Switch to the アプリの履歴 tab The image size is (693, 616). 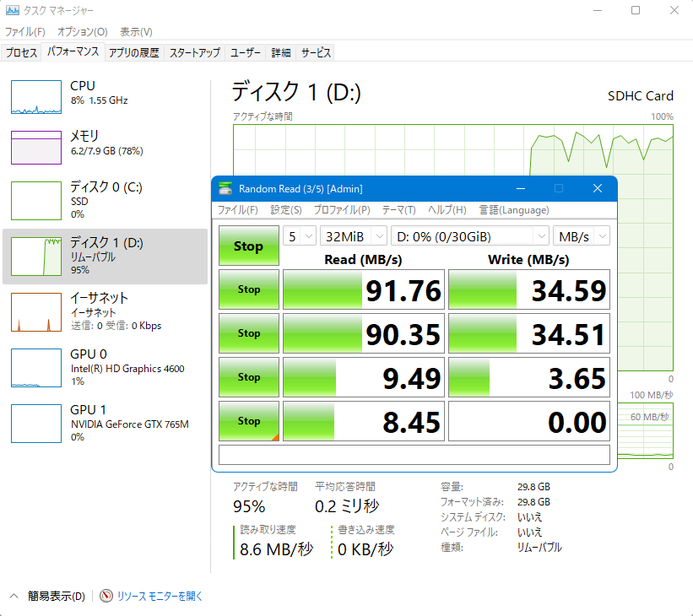pos(134,52)
